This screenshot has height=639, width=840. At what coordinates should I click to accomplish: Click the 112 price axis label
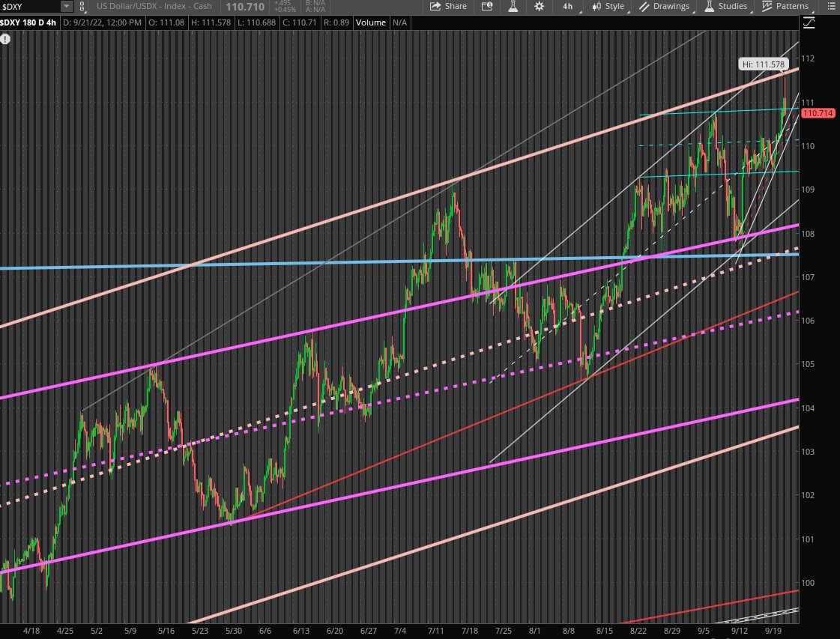(807, 58)
